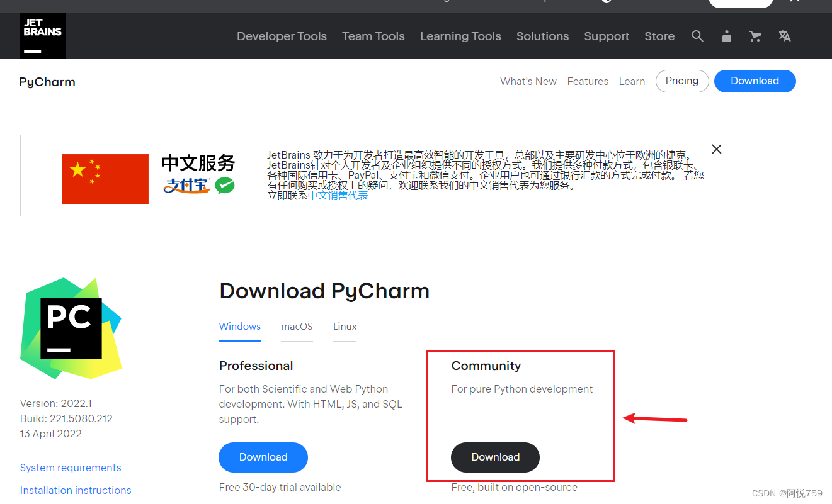This screenshot has width=832, height=504.
Task: Open Support menu
Action: [x=607, y=36]
